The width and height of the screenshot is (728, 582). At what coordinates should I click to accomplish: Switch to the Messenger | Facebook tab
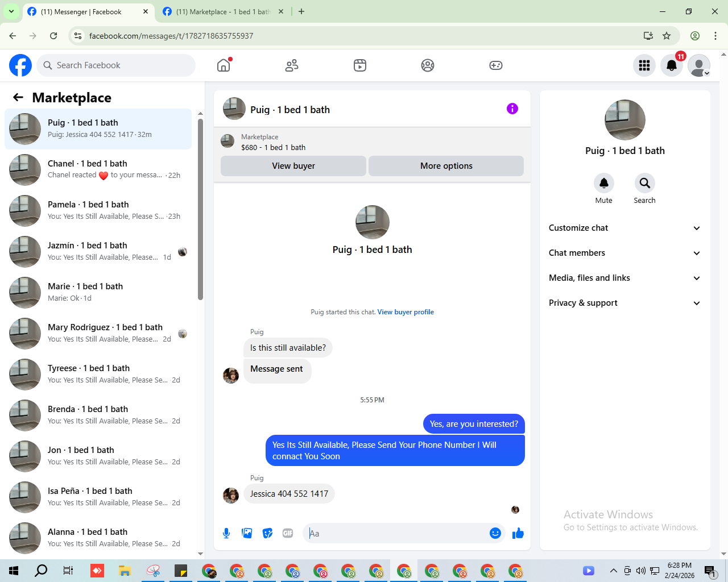(89, 11)
